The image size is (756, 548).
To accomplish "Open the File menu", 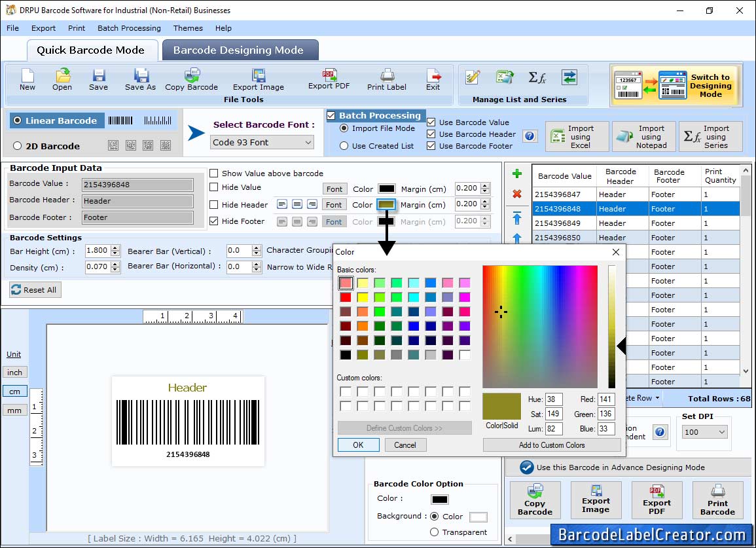I will tap(13, 28).
